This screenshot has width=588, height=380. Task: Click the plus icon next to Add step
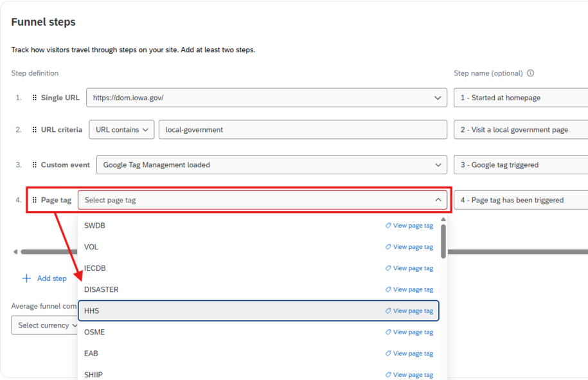[26, 278]
